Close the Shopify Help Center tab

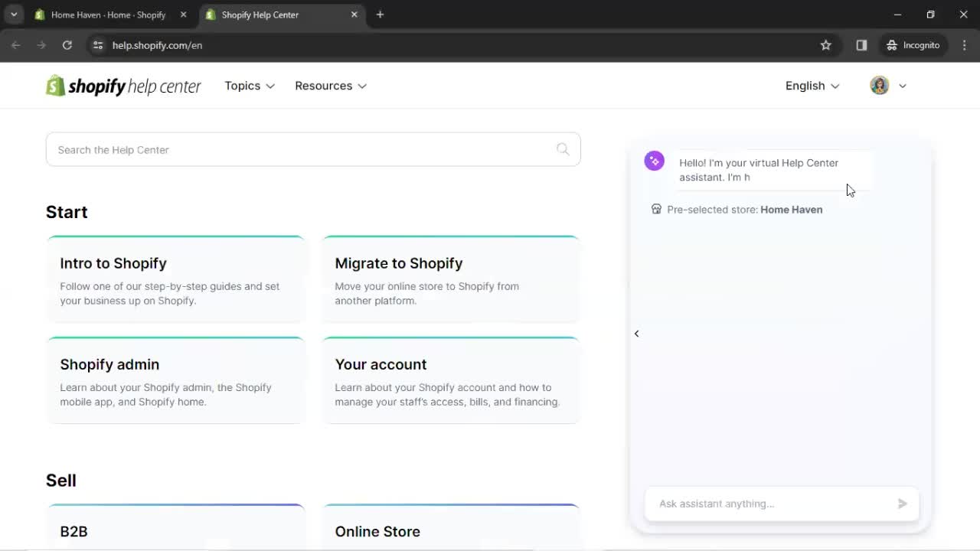tap(354, 15)
